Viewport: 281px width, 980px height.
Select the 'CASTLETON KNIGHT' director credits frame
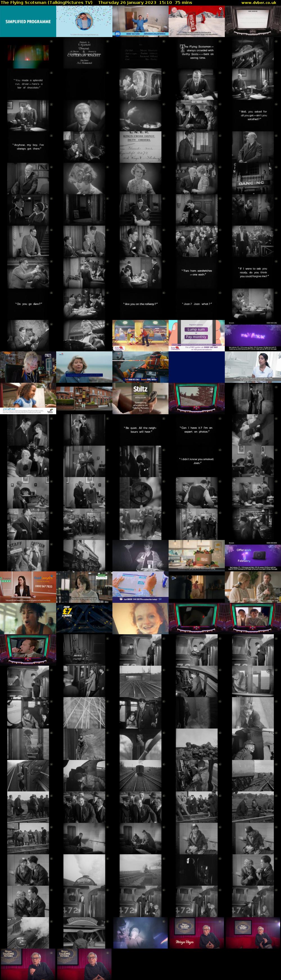click(84, 53)
